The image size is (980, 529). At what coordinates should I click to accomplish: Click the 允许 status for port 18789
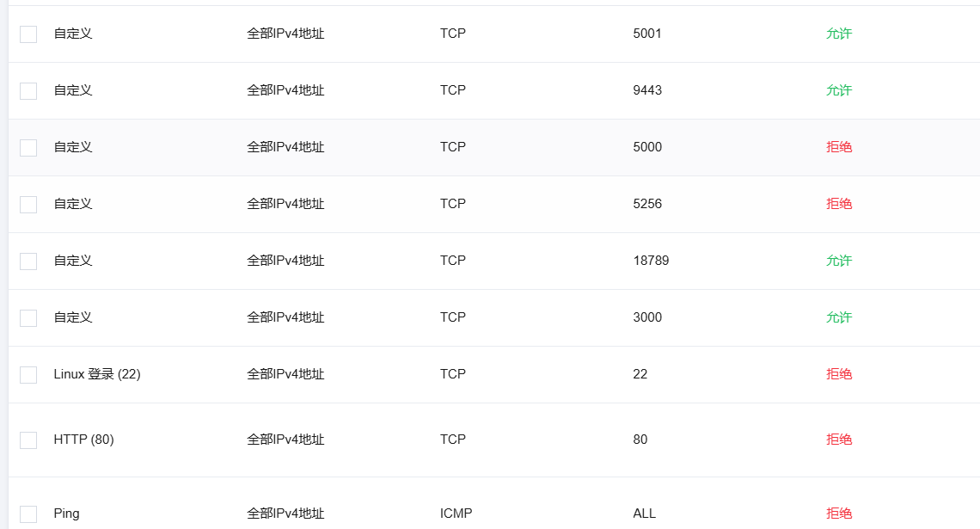coord(839,261)
